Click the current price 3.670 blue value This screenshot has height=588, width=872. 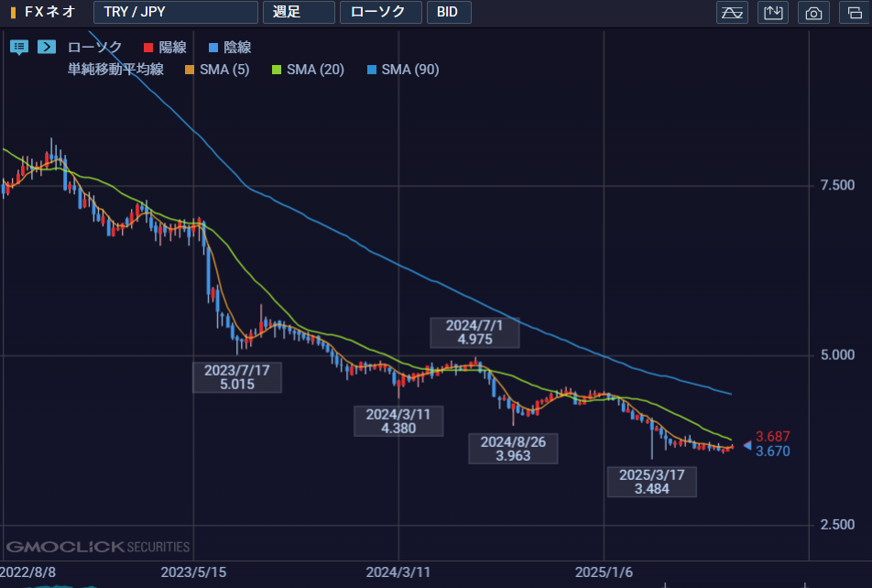pos(772,452)
